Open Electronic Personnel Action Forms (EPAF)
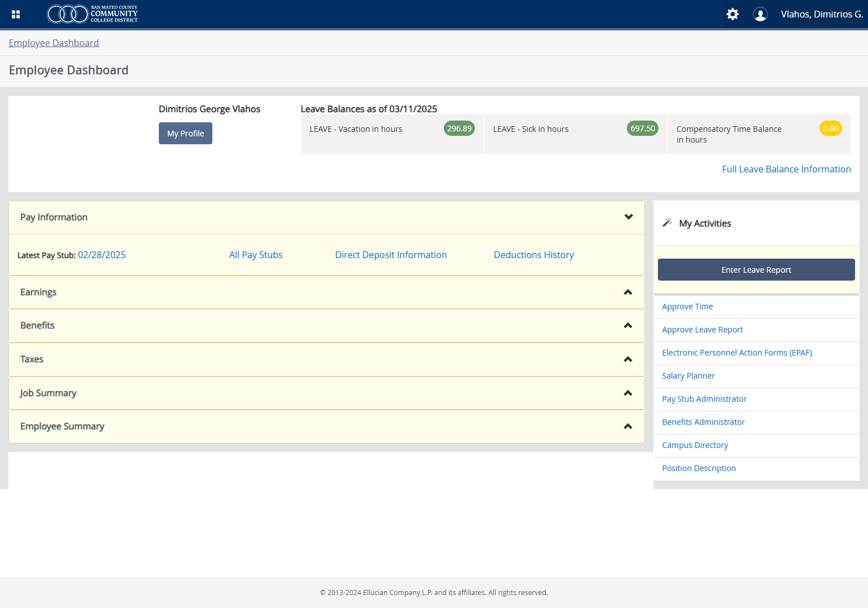 (737, 353)
